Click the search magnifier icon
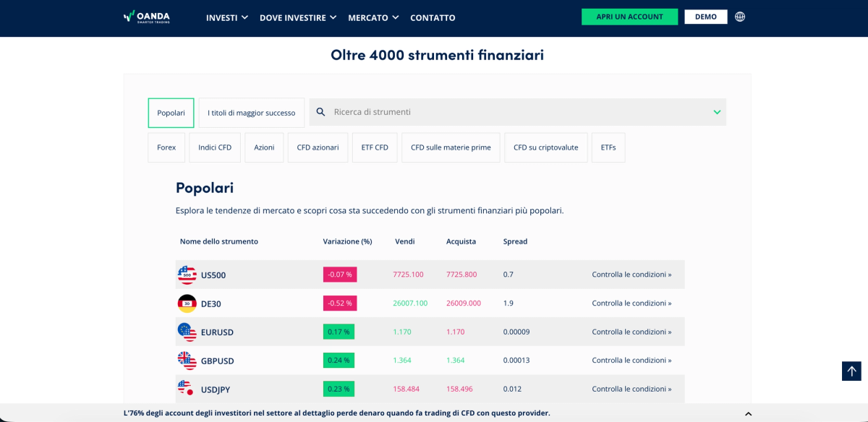Screen dimensions: 868x422 [x=321, y=112]
